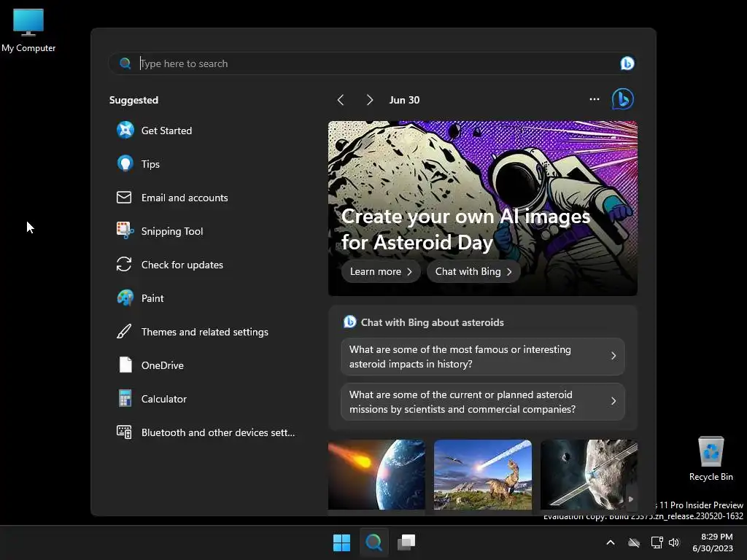Click the Bing icon in search box
Viewport: 747px width, 560px height.
[x=627, y=63]
